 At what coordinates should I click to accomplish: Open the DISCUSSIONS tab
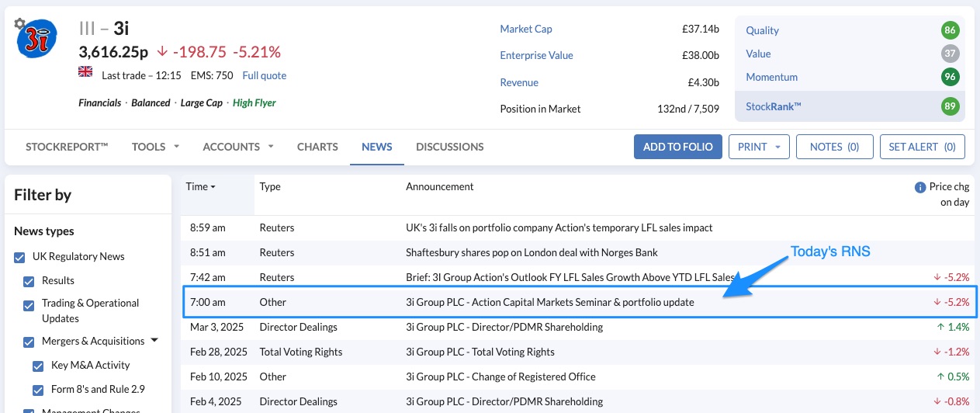click(x=450, y=147)
